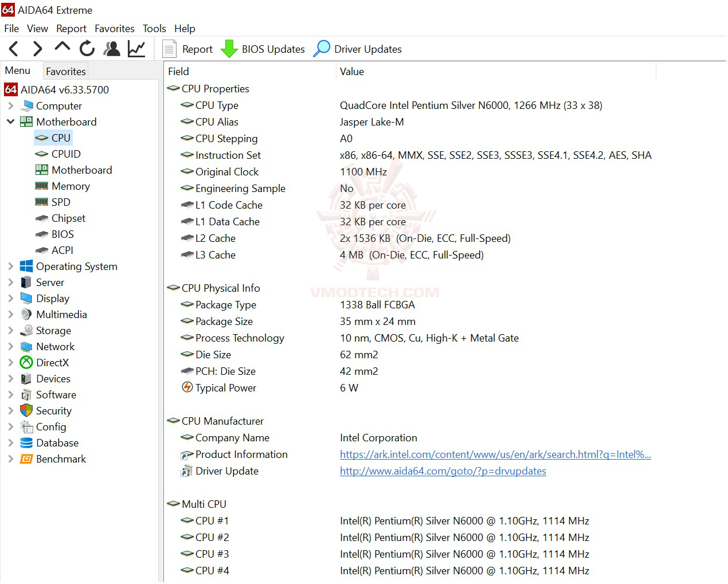Click the Network icon in tree
The width and height of the screenshot is (728, 584).
coord(26,347)
